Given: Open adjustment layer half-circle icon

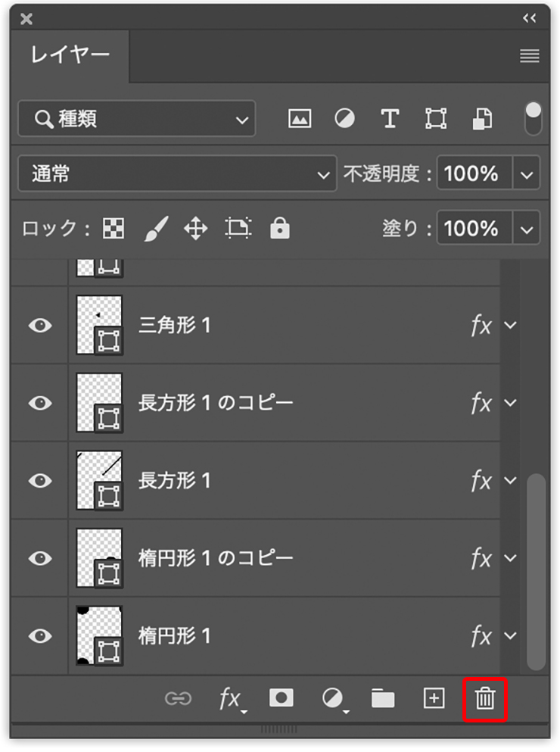Looking at the screenshot, I should tap(333, 698).
